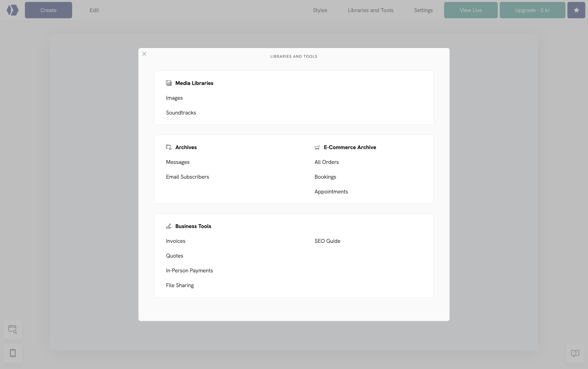Open the SEO Guide link
The width and height of the screenshot is (588, 369).
(327, 241)
